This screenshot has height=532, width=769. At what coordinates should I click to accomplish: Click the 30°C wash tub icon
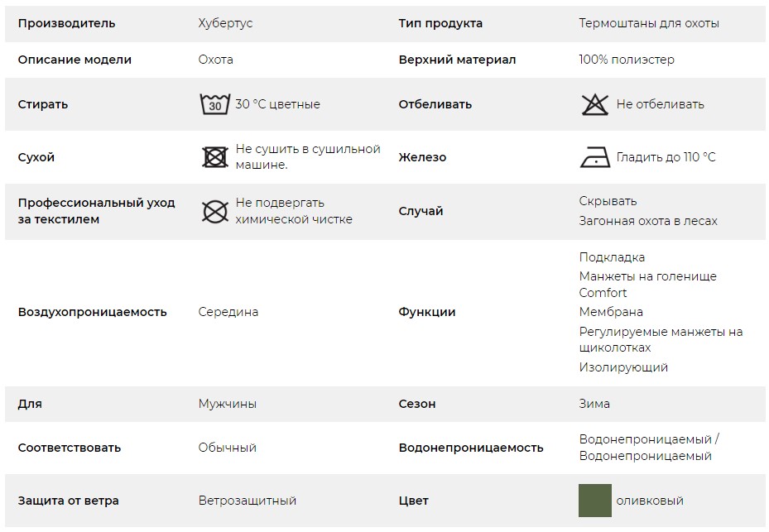(215, 104)
